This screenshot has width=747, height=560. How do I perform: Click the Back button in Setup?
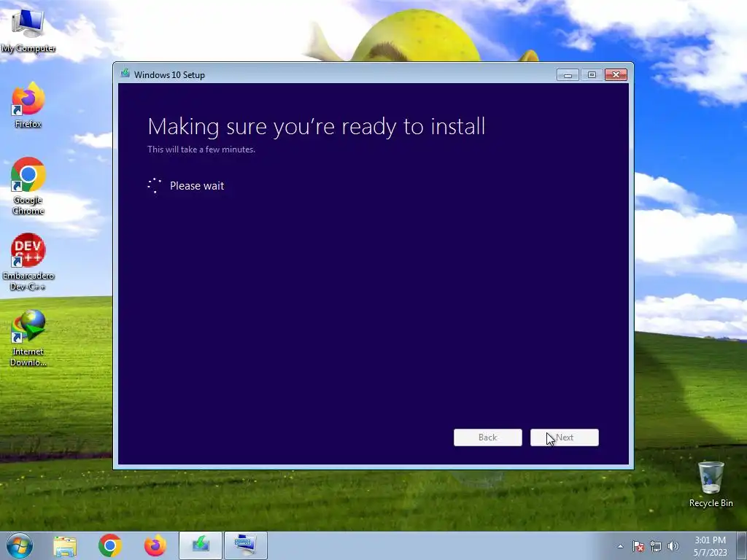coord(488,437)
